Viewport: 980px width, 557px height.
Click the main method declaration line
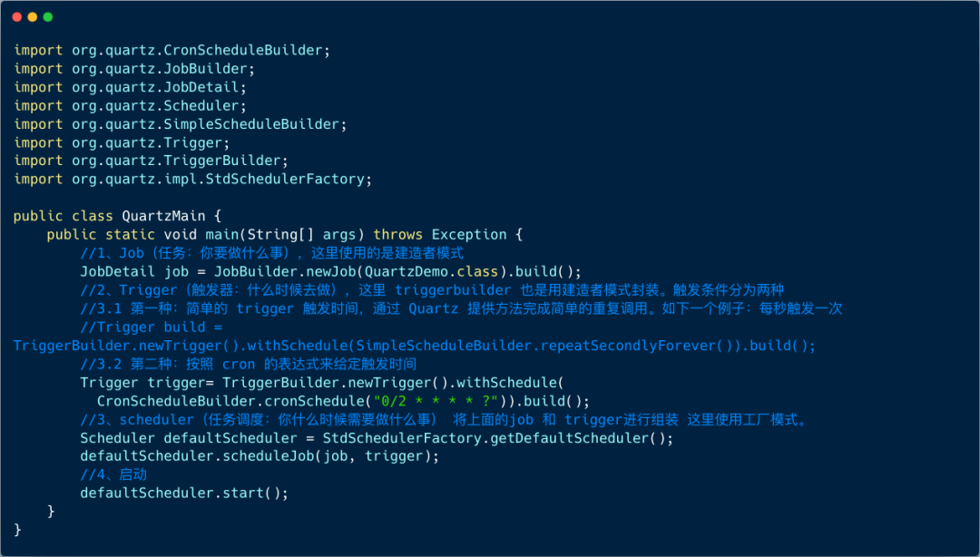tap(284, 235)
